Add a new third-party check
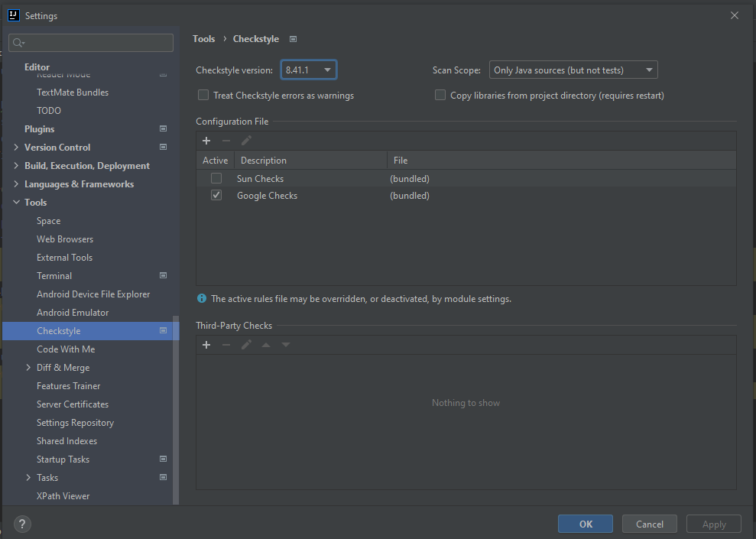The width and height of the screenshot is (756, 539). [206, 345]
